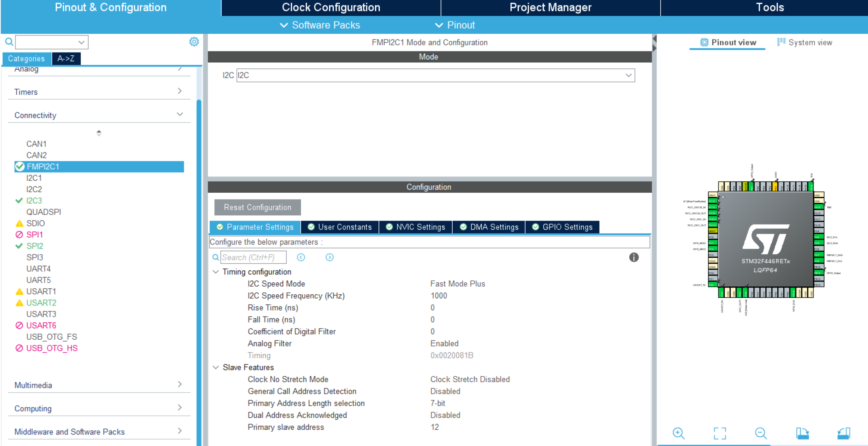Open the NVIC Settings tab

point(416,227)
